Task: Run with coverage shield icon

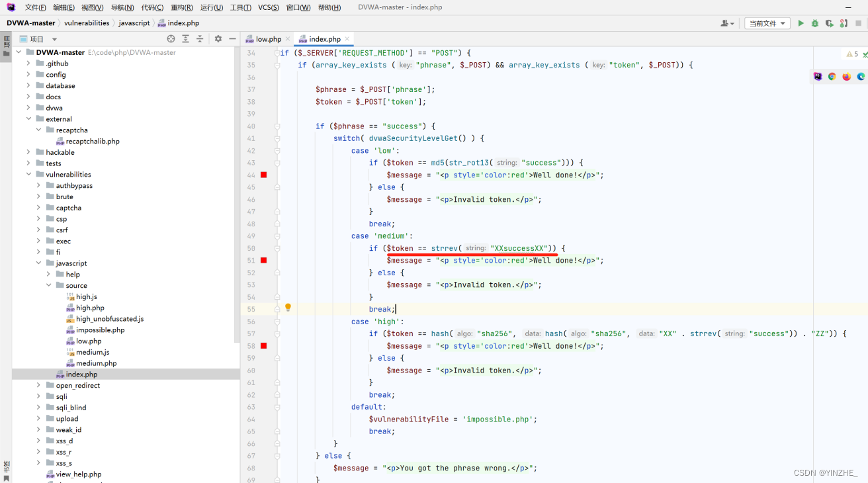Action: pyautogui.click(x=829, y=23)
